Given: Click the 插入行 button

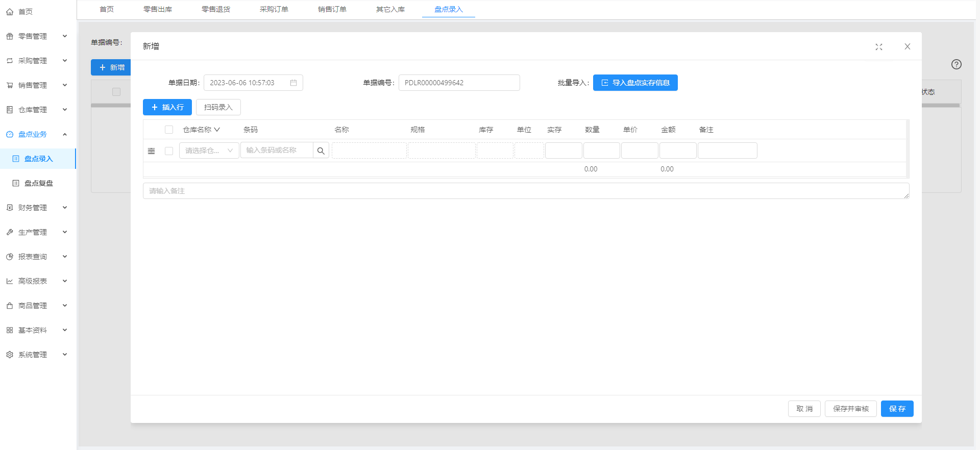Looking at the screenshot, I should pos(167,107).
